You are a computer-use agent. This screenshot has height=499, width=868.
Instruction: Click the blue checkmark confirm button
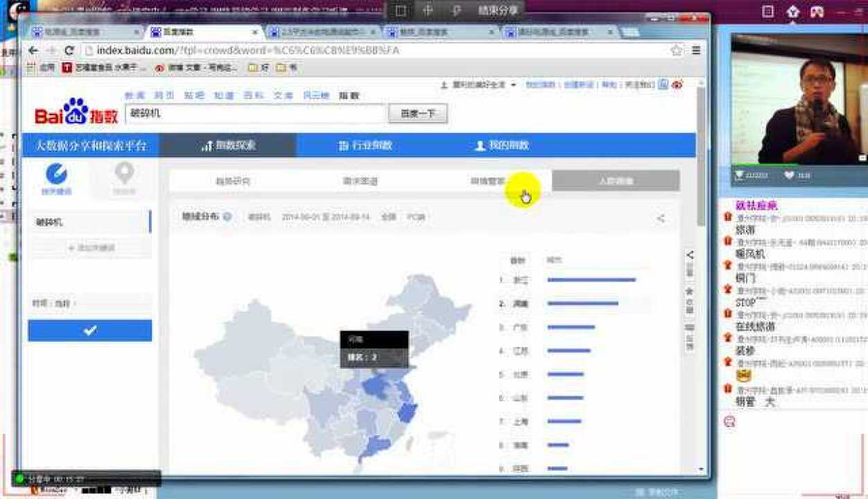(90, 331)
